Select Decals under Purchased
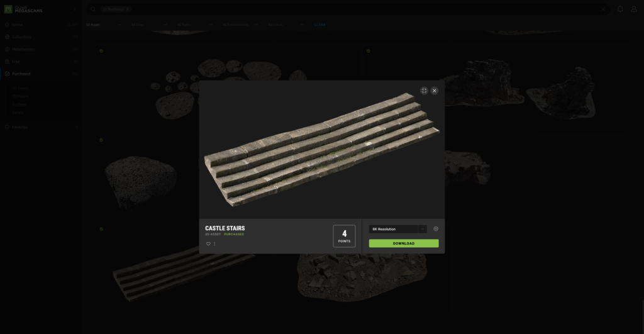Viewport: 644px width, 334px height. [x=18, y=113]
